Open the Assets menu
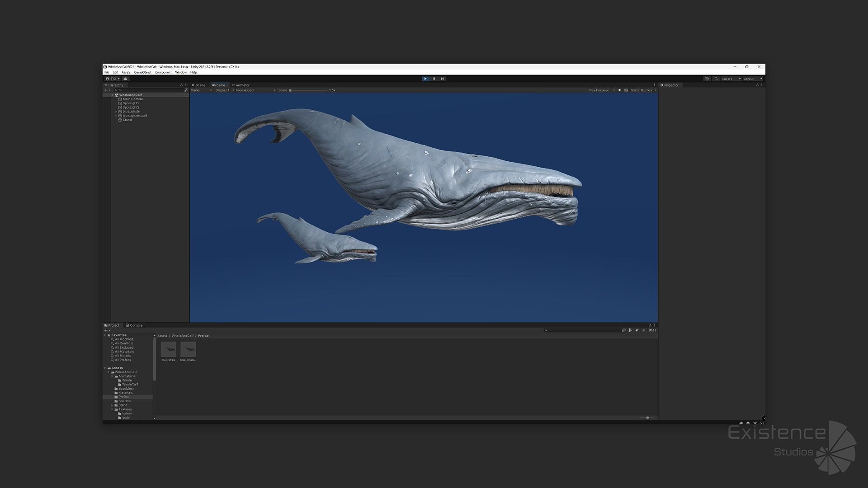 click(126, 72)
